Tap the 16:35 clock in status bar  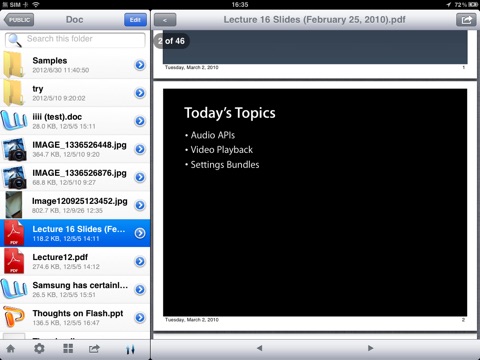[240, 5]
